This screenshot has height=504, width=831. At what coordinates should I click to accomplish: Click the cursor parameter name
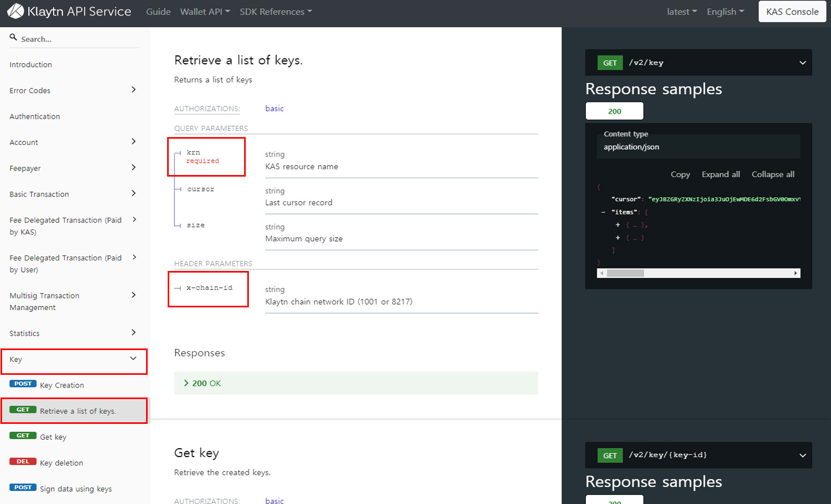pos(200,189)
